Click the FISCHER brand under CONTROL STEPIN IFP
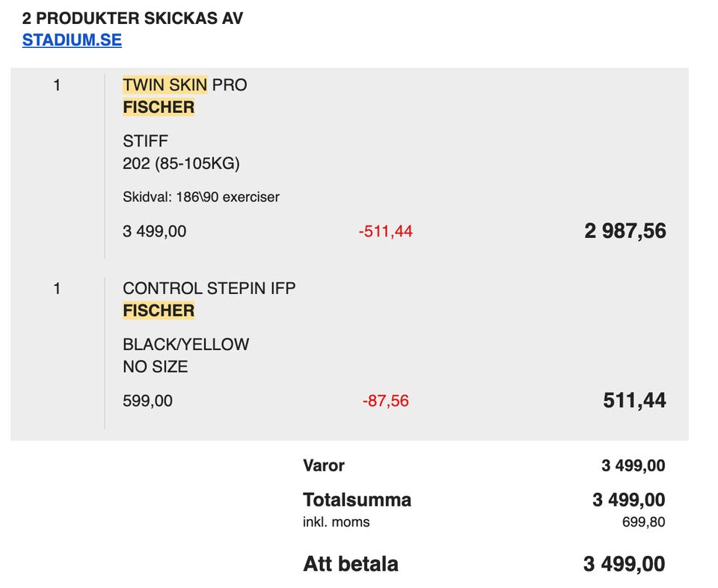This screenshot has height=588, width=718. tap(159, 310)
